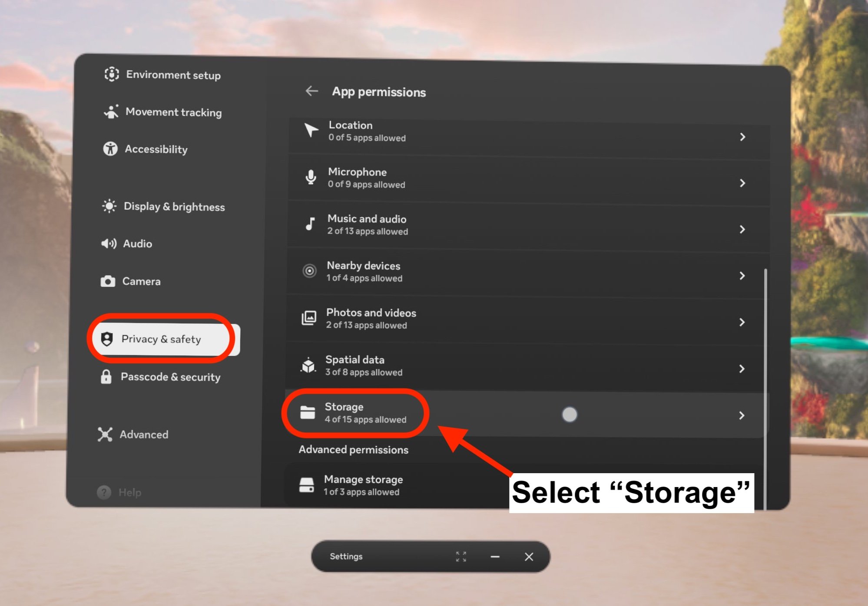Close the Settings window
The image size is (868, 606).
[x=529, y=557]
